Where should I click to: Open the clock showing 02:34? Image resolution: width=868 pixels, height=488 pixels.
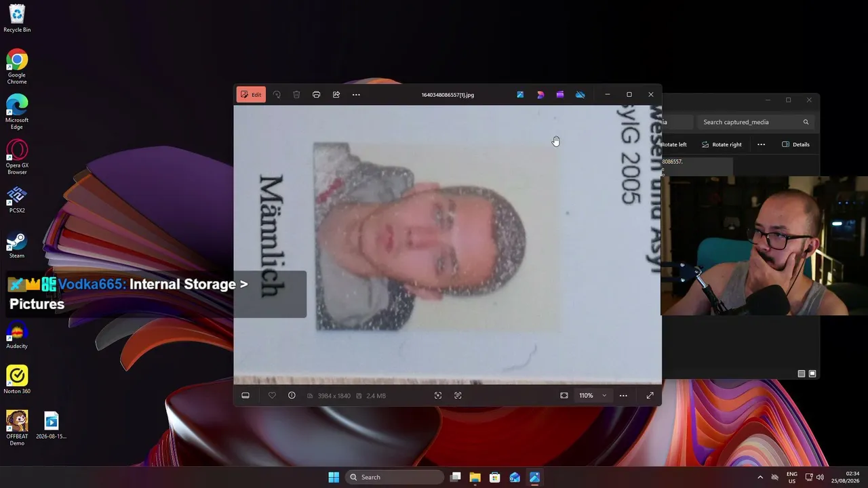846,477
